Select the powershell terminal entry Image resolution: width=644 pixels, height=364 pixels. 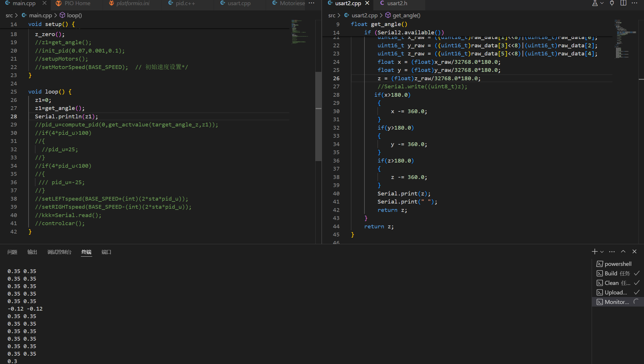click(x=618, y=264)
